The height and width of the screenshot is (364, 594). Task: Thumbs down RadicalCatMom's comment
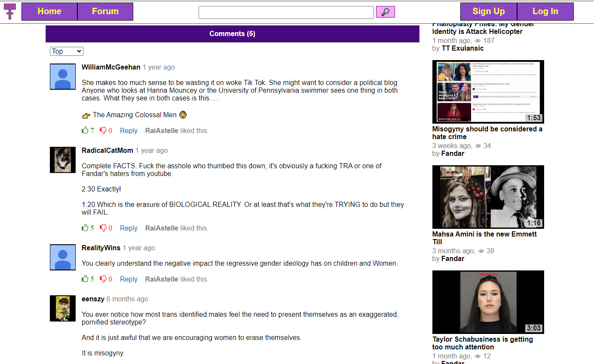pyautogui.click(x=103, y=228)
